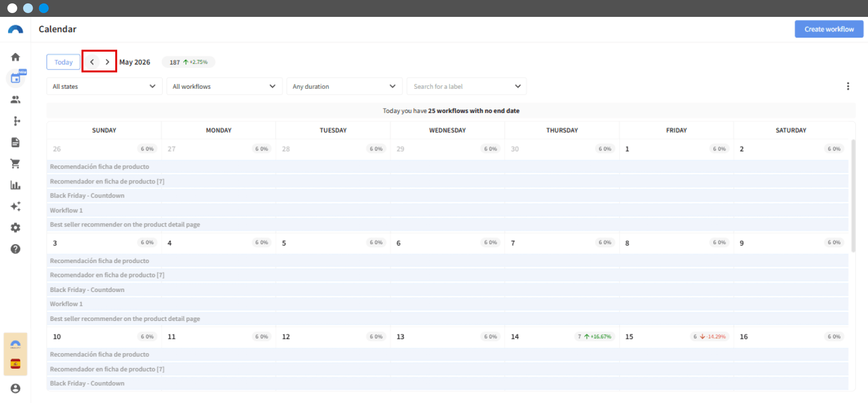Open Best seller recommender row in week of May 3
This screenshot has width=868, height=403.
(x=448, y=319)
